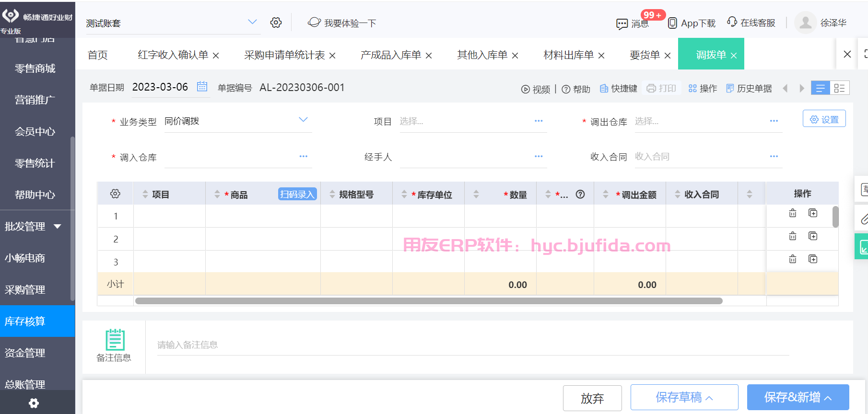
Task: Open the calendar picker for 单据日期
Action: pyautogui.click(x=202, y=86)
